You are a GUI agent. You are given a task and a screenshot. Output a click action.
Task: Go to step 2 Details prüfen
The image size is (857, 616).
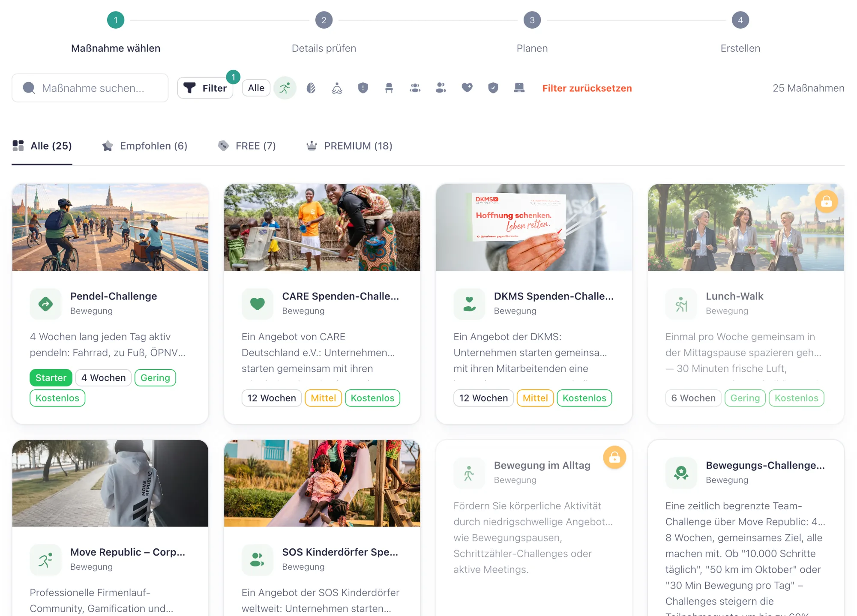point(324,20)
